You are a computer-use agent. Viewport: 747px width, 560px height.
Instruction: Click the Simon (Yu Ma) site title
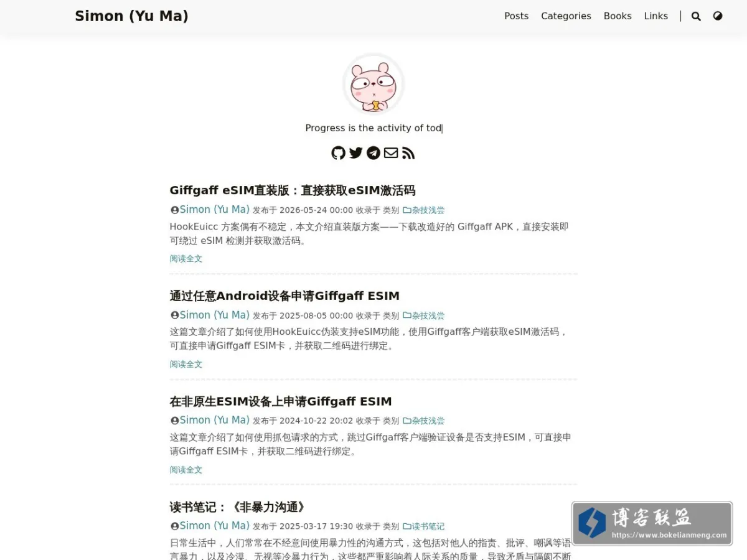coord(131,16)
